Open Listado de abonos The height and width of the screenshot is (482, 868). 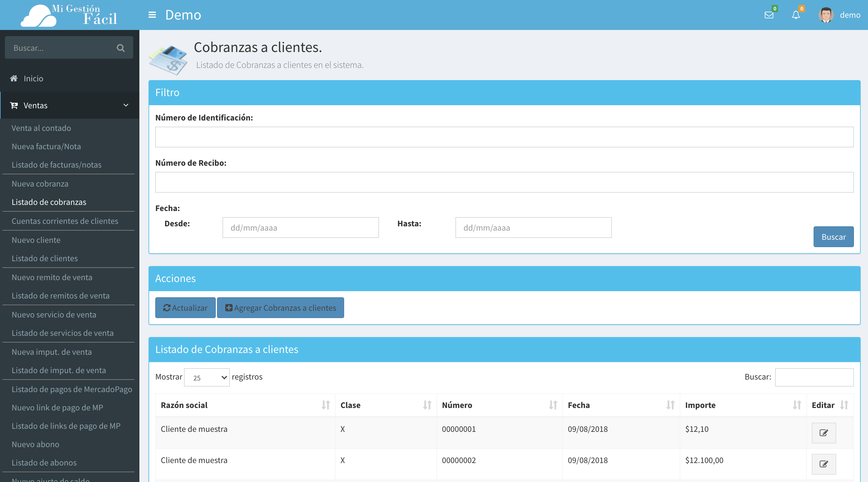44,463
